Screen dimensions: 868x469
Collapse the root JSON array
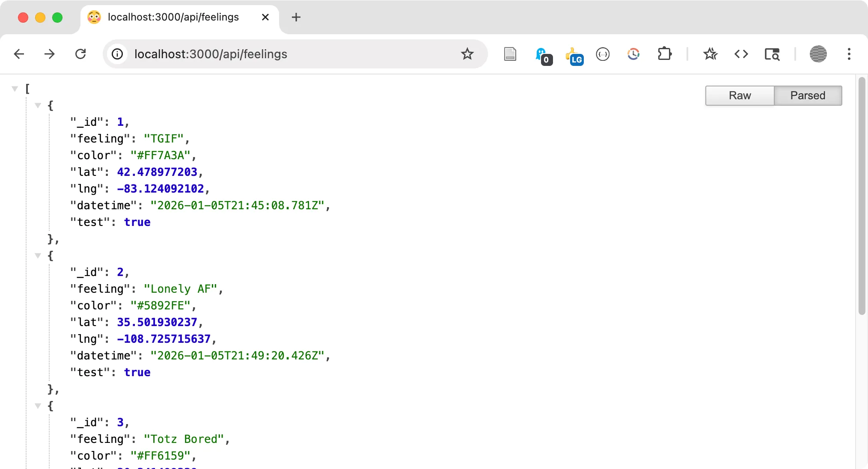tap(15, 88)
